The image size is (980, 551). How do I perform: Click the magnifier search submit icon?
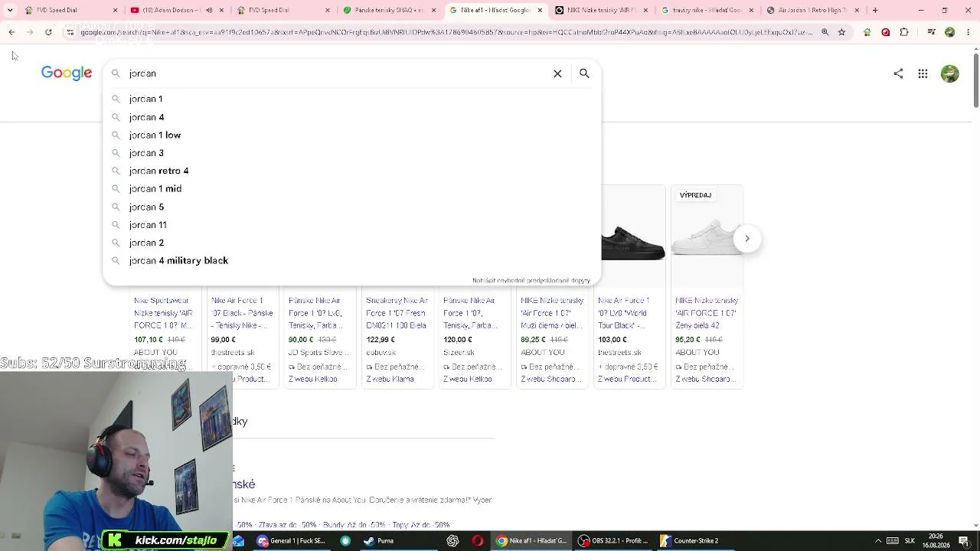(584, 73)
